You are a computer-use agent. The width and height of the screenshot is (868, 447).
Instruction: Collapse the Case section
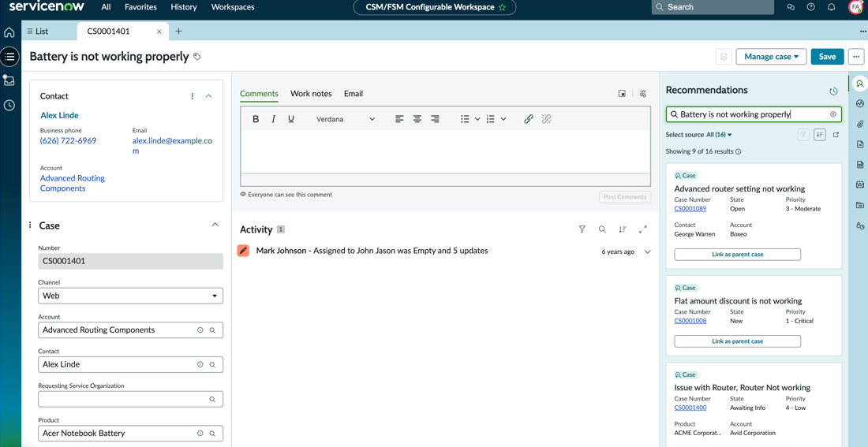(215, 225)
